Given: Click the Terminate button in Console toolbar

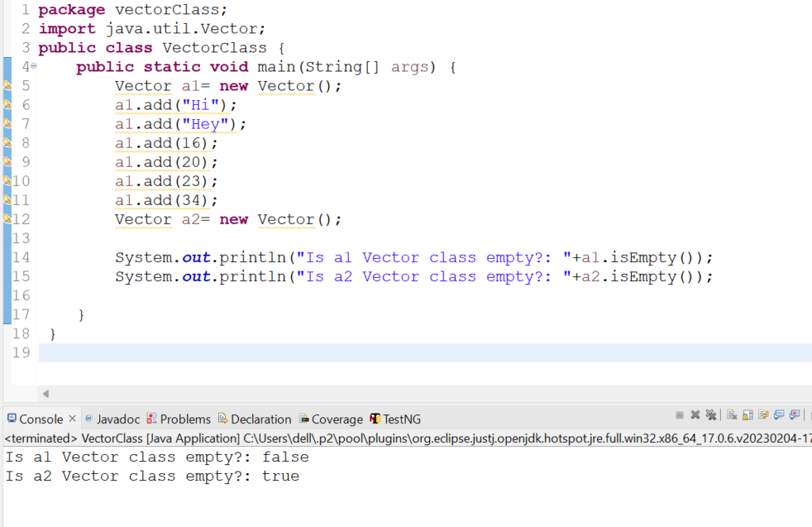Looking at the screenshot, I should pos(680,415).
